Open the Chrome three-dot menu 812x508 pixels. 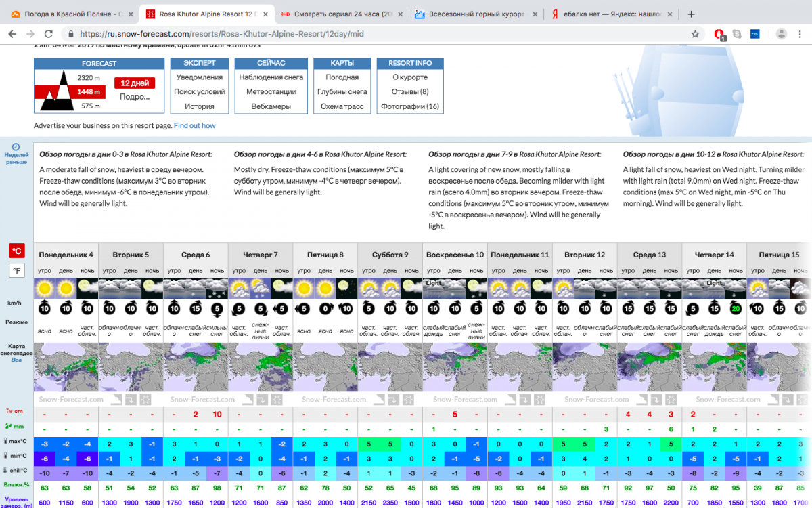[800, 34]
